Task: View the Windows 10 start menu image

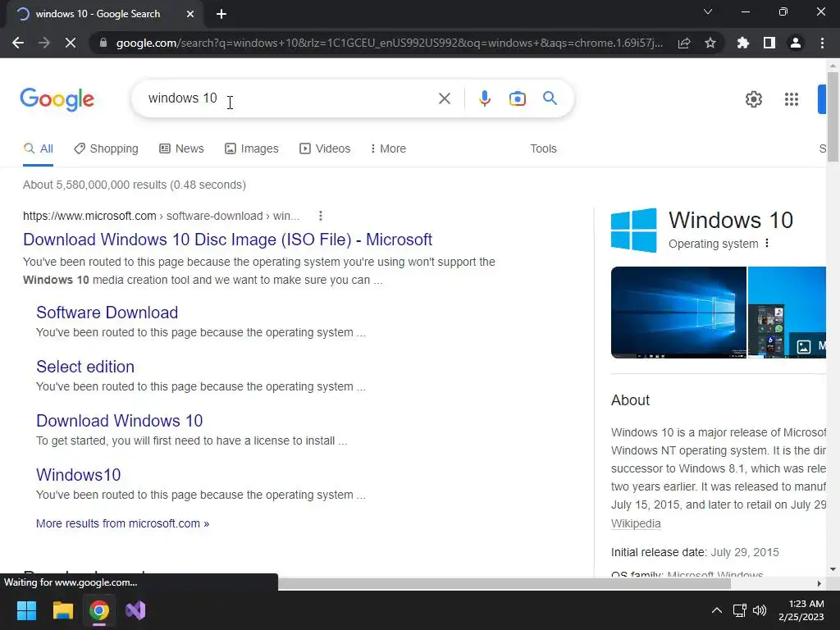Action: pos(787,313)
